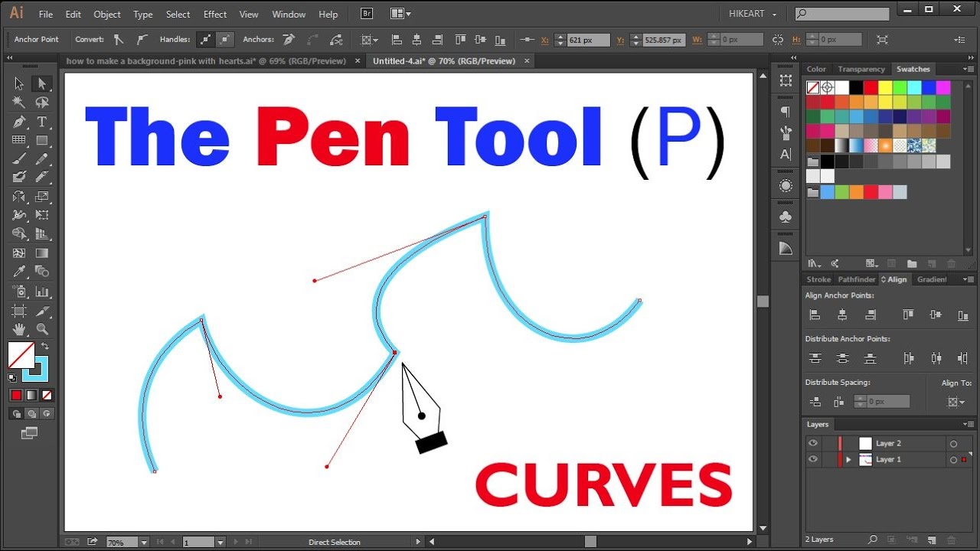Select the Magic Wand tool
Screen dimensions: 980x551
tap(19, 103)
